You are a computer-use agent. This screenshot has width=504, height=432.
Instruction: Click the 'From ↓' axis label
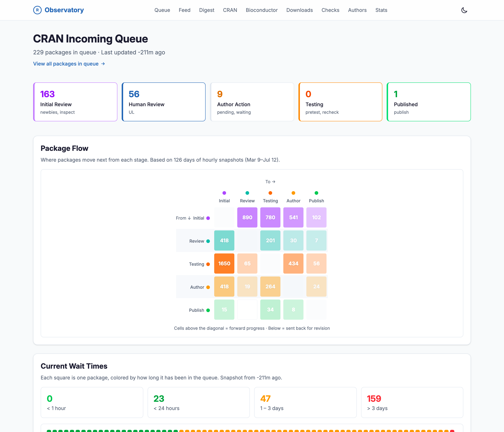tap(184, 218)
